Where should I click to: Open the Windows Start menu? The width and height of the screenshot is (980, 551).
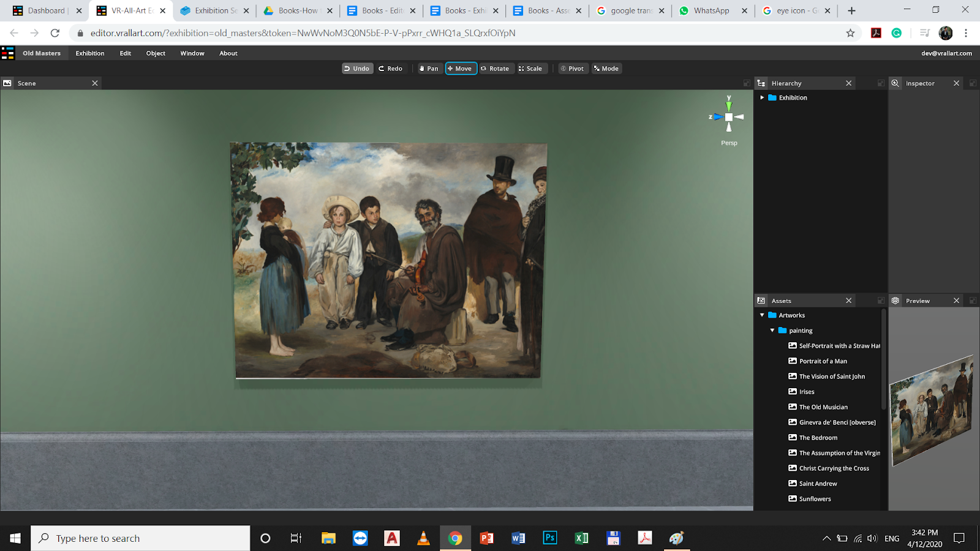pyautogui.click(x=15, y=538)
